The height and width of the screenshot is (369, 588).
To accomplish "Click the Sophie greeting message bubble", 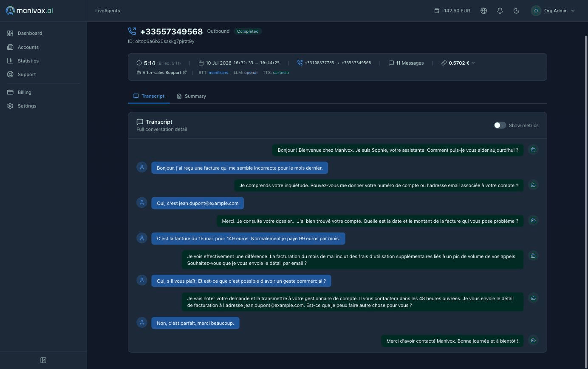I will coord(398,150).
